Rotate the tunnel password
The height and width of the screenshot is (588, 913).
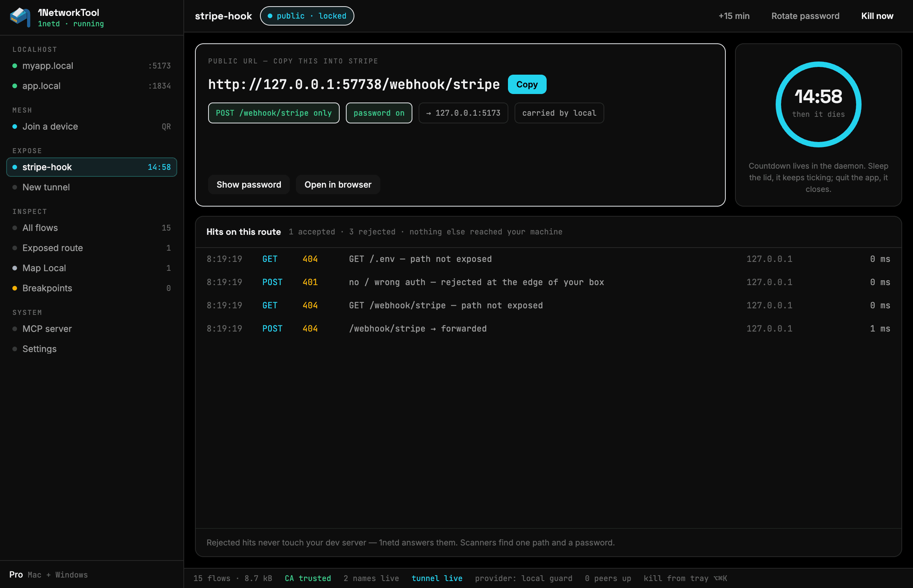tap(805, 16)
